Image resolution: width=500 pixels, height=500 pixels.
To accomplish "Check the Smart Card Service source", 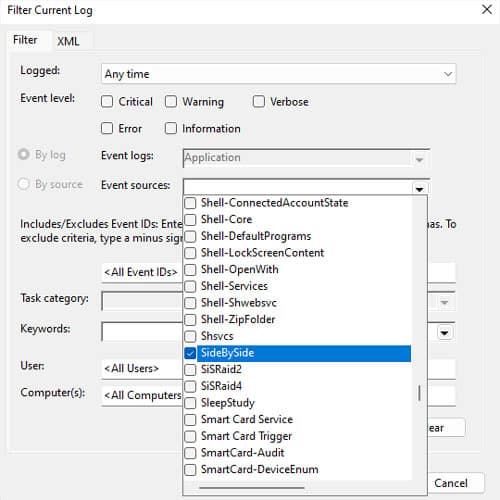I will tap(190, 419).
